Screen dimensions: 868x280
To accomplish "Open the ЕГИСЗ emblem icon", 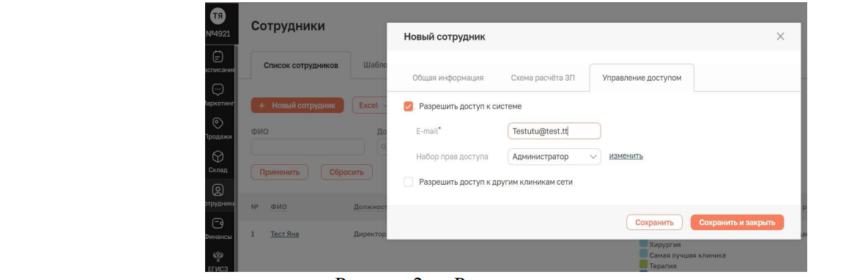I will pyautogui.click(x=218, y=256).
